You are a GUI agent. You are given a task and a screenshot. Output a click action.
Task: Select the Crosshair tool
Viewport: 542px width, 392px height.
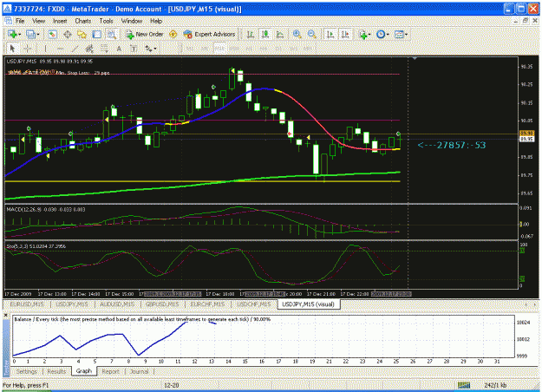tap(28, 49)
